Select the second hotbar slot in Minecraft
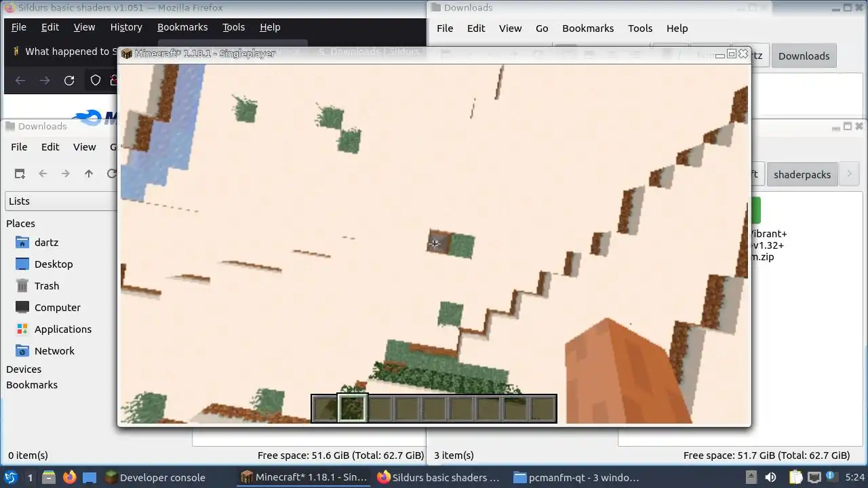 pyautogui.click(x=353, y=409)
